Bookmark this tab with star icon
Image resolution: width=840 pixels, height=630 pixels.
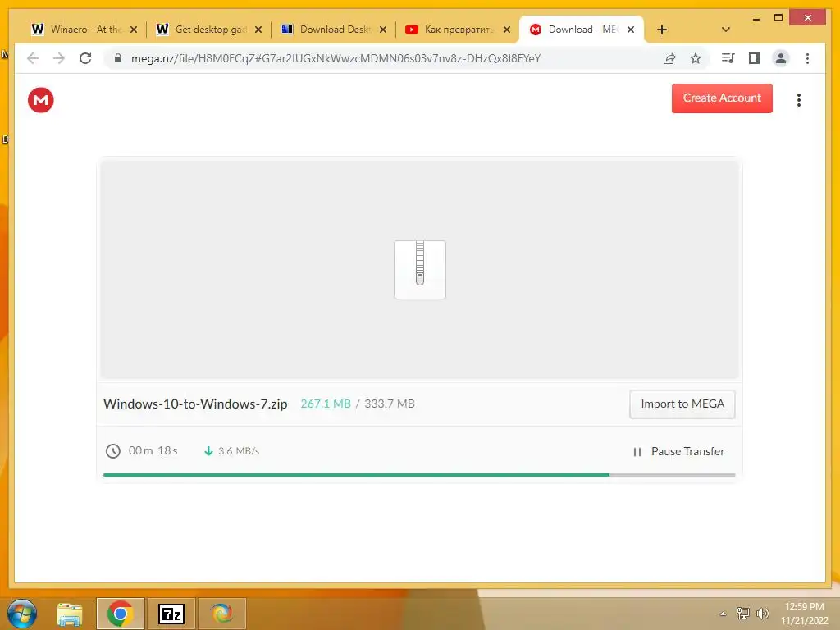696,58
